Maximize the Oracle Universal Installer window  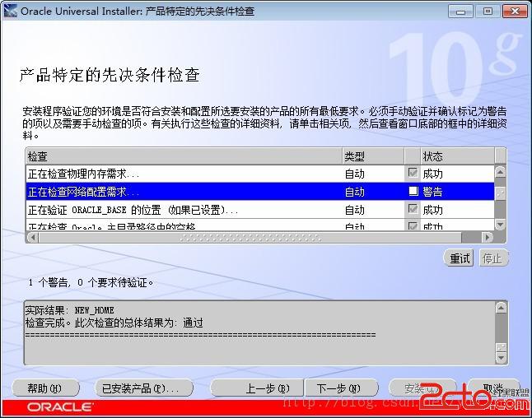point(488,12)
